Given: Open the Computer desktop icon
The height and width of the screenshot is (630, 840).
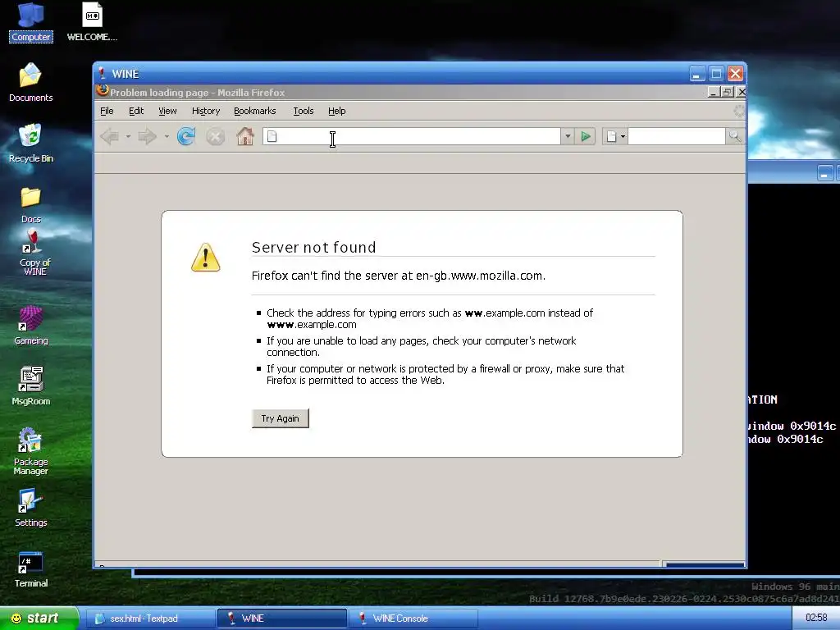Looking at the screenshot, I should click(31, 23).
